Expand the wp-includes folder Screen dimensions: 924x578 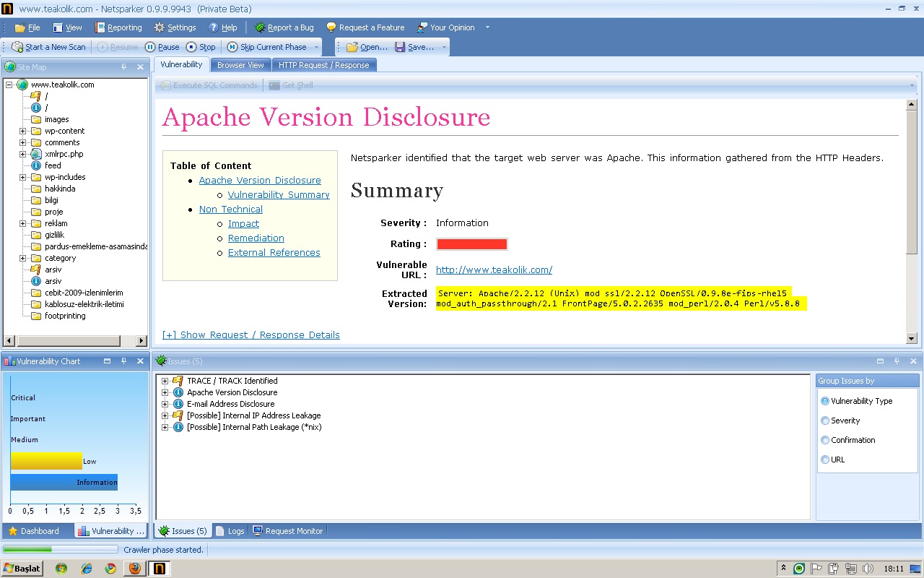(x=22, y=177)
